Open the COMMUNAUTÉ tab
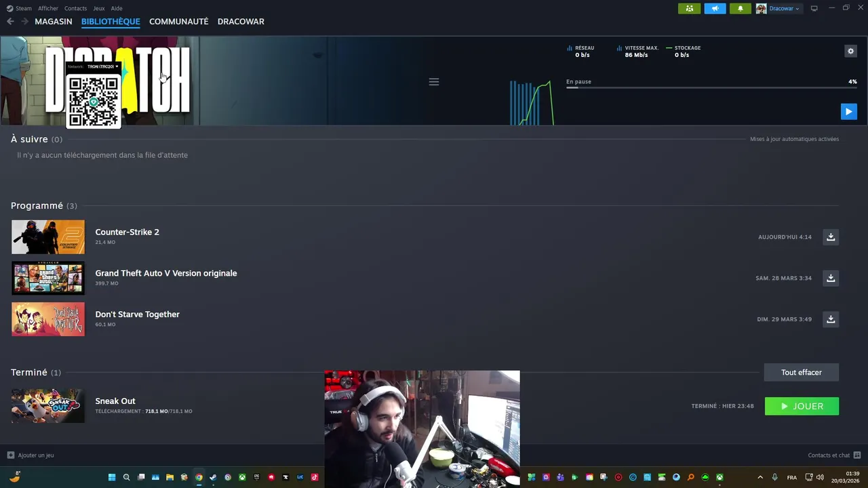This screenshot has width=868, height=488. coord(178,21)
